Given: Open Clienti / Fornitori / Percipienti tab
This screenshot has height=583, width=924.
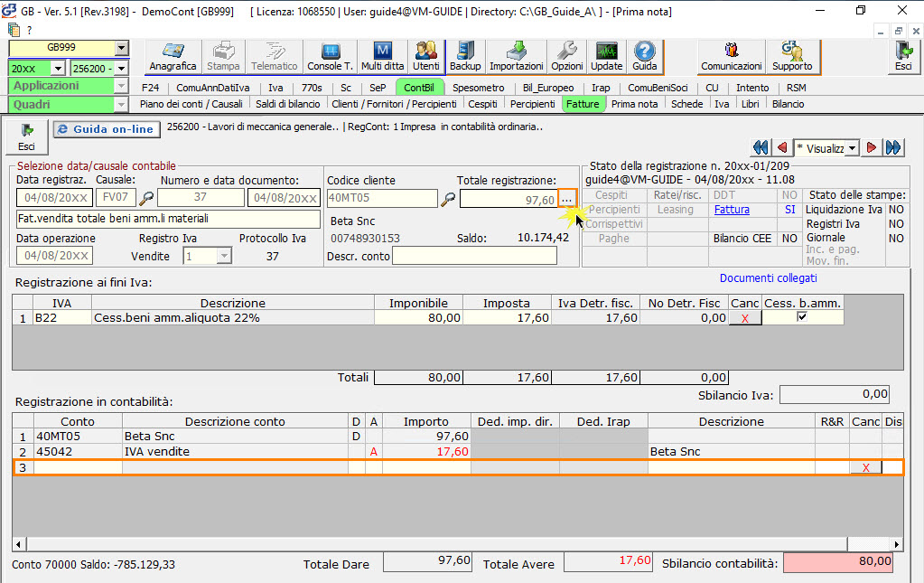Looking at the screenshot, I should click(x=394, y=104).
